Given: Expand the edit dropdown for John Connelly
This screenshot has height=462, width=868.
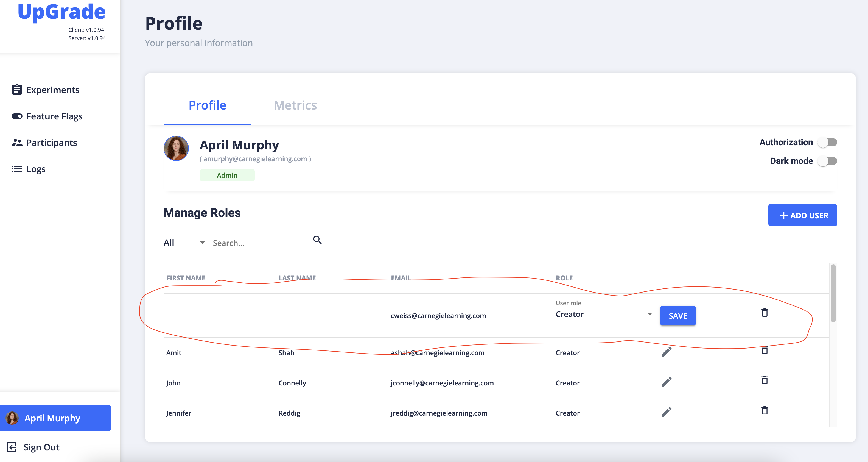Looking at the screenshot, I should pos(666,382).
